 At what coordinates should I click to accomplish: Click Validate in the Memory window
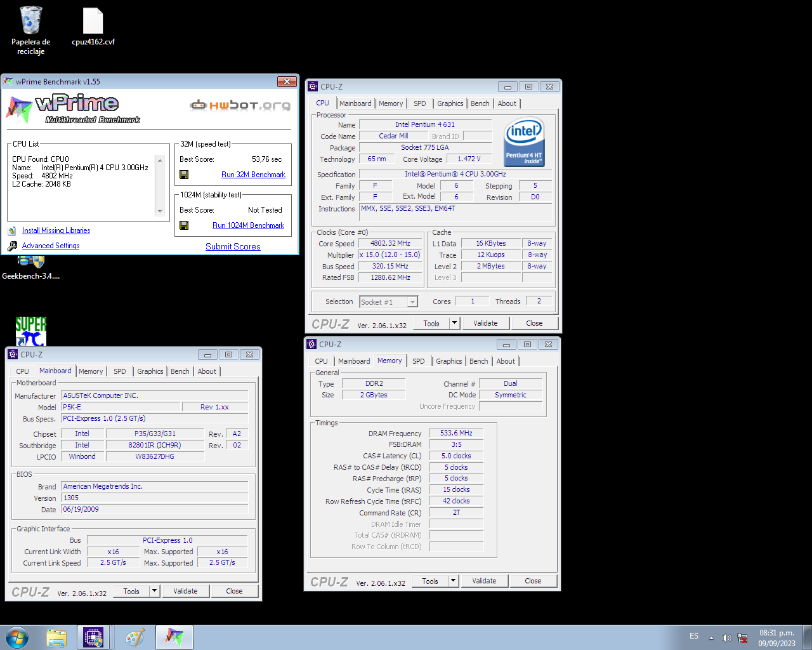pos(484,581)
